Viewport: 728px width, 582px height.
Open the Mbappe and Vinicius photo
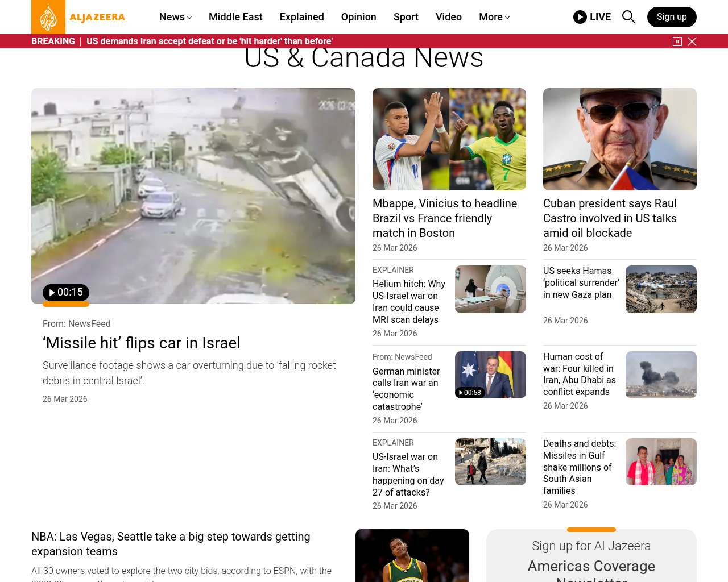[x=449, y=139]
